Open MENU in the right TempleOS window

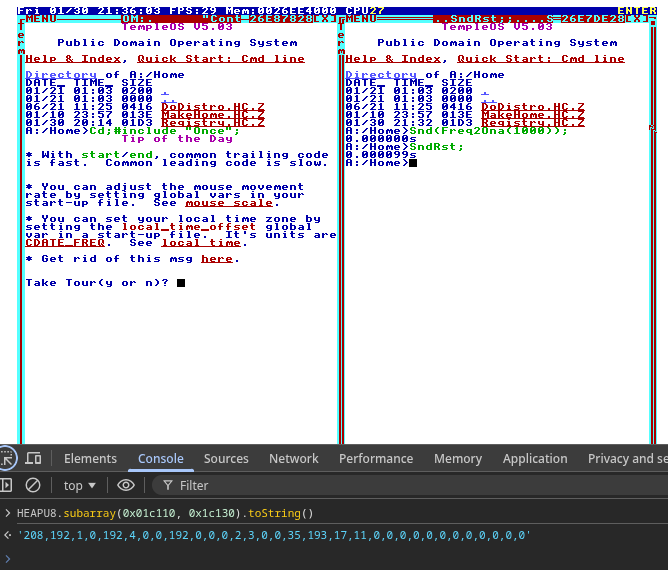pyautogui.click(x=361, y=19)
